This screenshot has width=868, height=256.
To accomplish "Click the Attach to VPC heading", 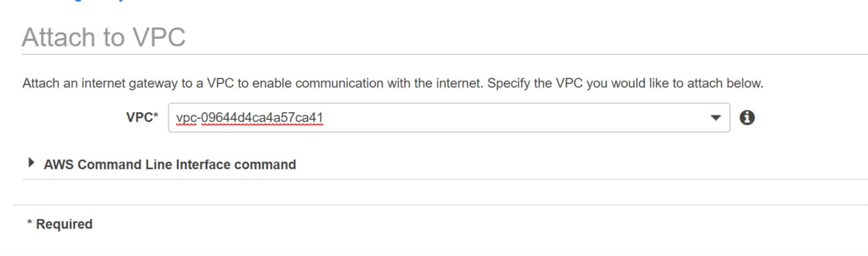I will click(x=103, y=38).
